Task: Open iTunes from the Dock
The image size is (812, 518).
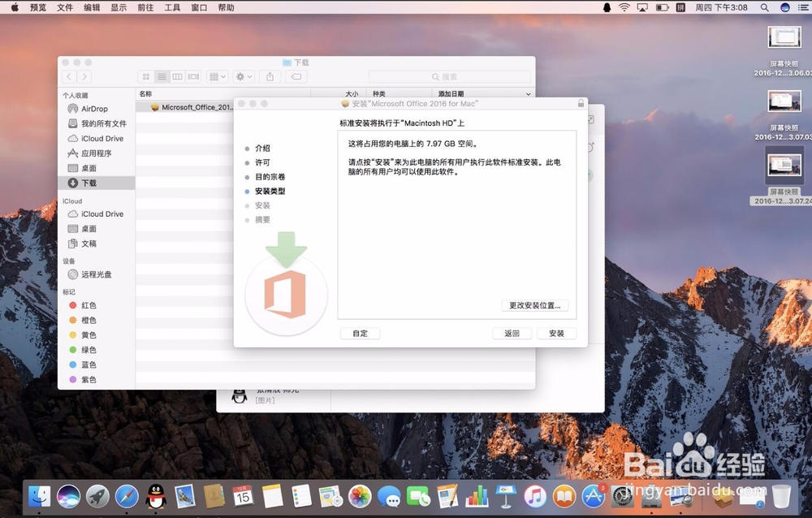Action: (x=535, y=496)
